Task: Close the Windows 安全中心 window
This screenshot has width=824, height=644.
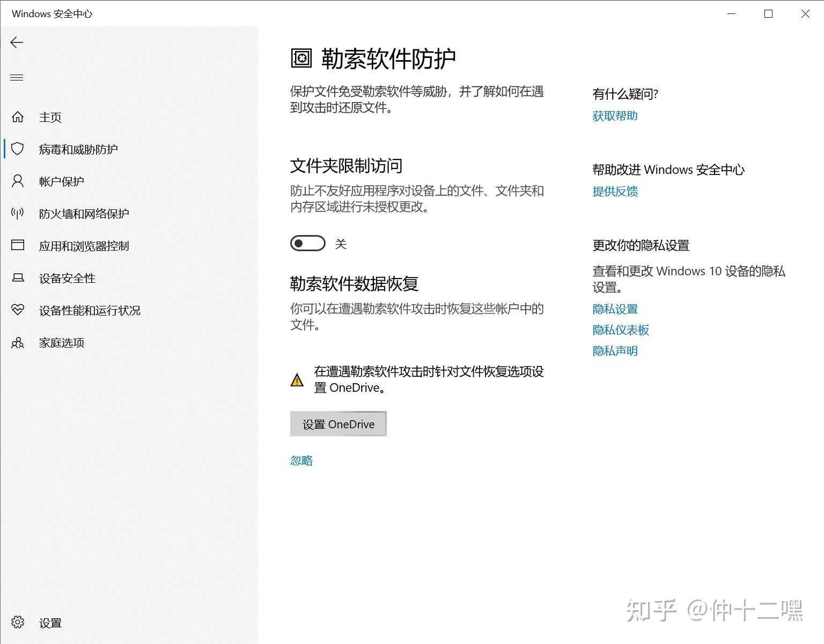Action: [805, 14]
